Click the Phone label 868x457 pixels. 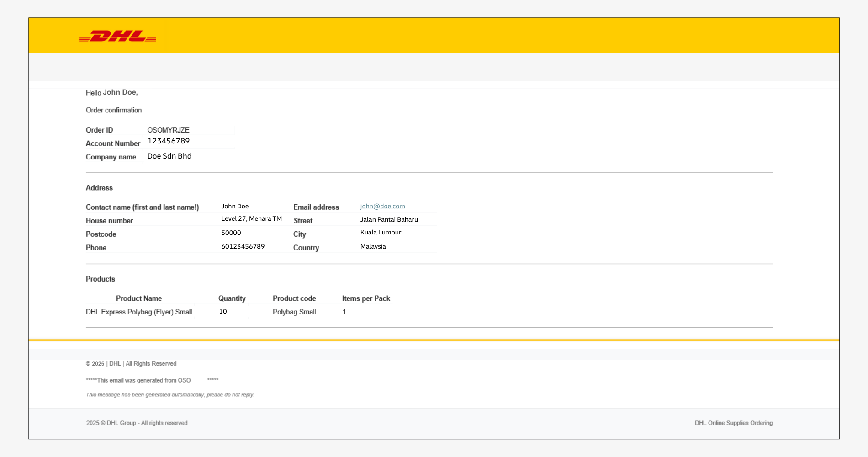tap(96, 248)
